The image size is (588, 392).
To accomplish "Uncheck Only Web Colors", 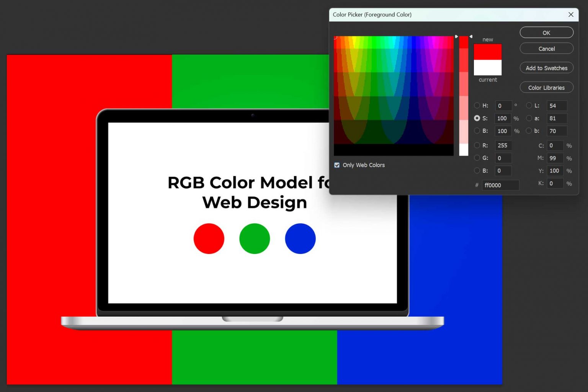I will click(x=337, y=165).
